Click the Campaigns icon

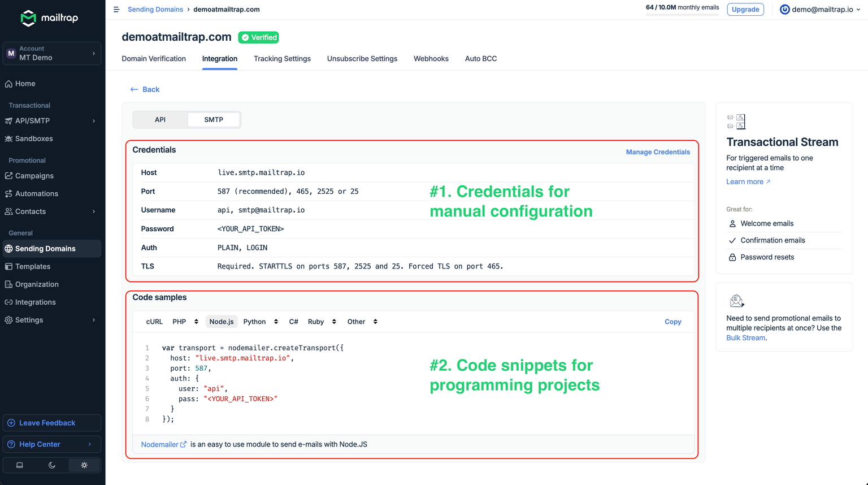(x=8, y=176)
